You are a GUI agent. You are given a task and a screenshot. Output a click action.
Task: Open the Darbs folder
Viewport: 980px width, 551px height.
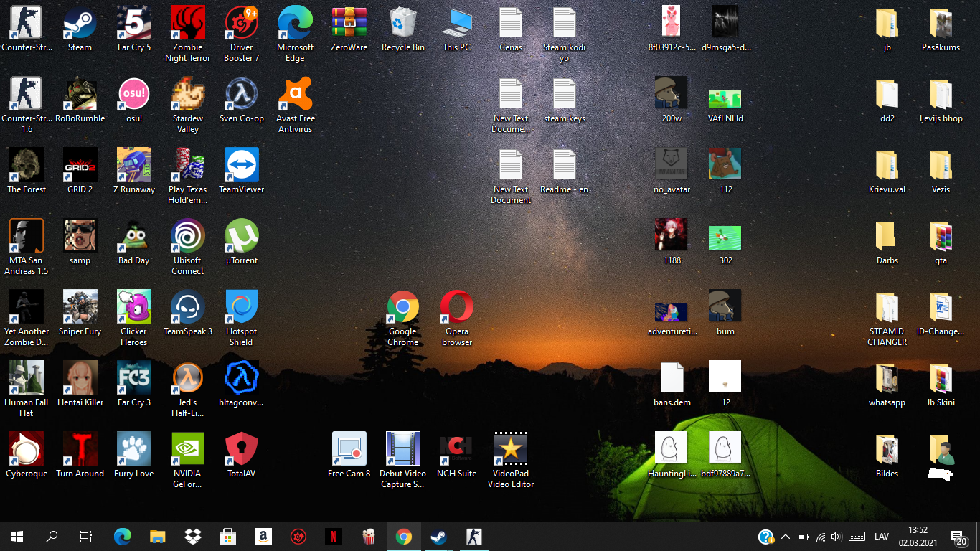click(887, 242)
